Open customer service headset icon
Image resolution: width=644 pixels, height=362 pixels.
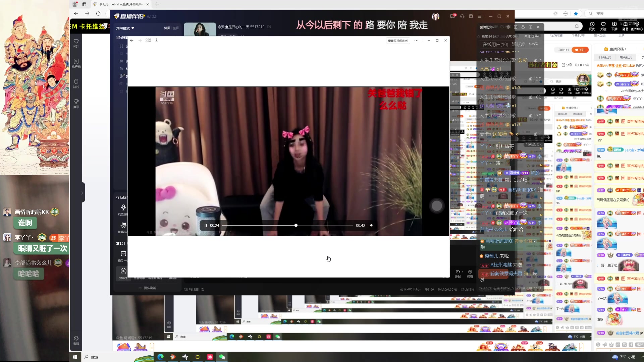[x=462, y=16]
